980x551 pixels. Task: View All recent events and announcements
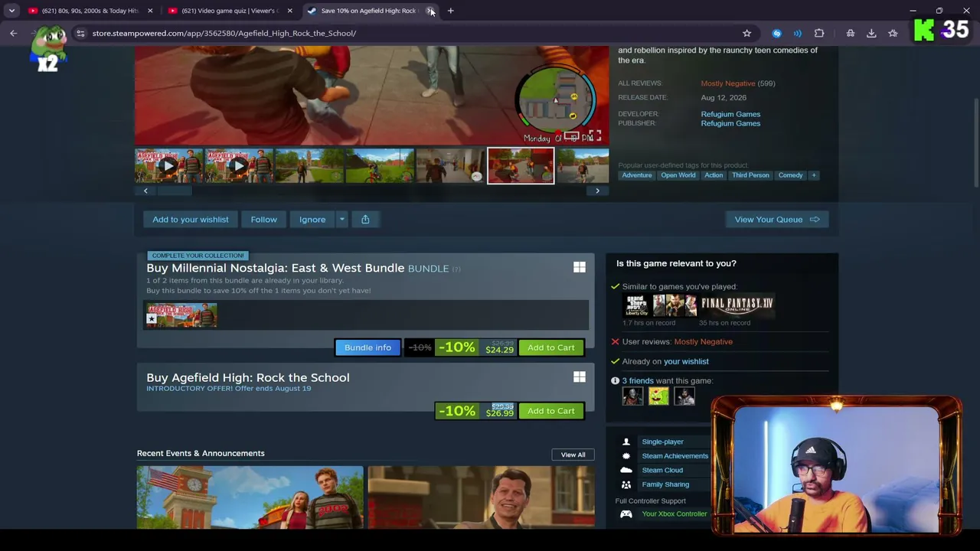click(x=573, y=455)
